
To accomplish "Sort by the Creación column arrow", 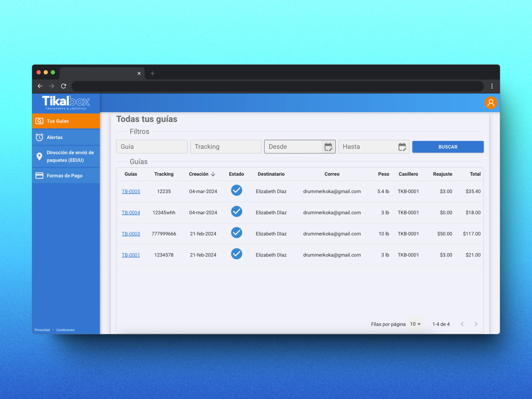I will click(213, 174).
